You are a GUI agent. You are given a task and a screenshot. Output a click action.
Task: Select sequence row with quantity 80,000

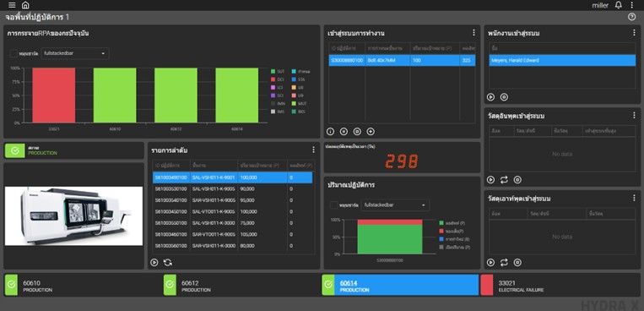click(232, 246)
